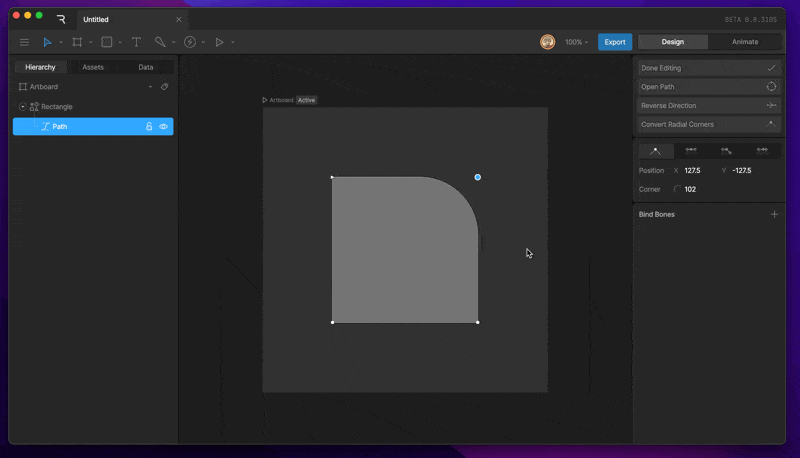
Task: Select the blue corner vertex handle
Action: point(478,177)
